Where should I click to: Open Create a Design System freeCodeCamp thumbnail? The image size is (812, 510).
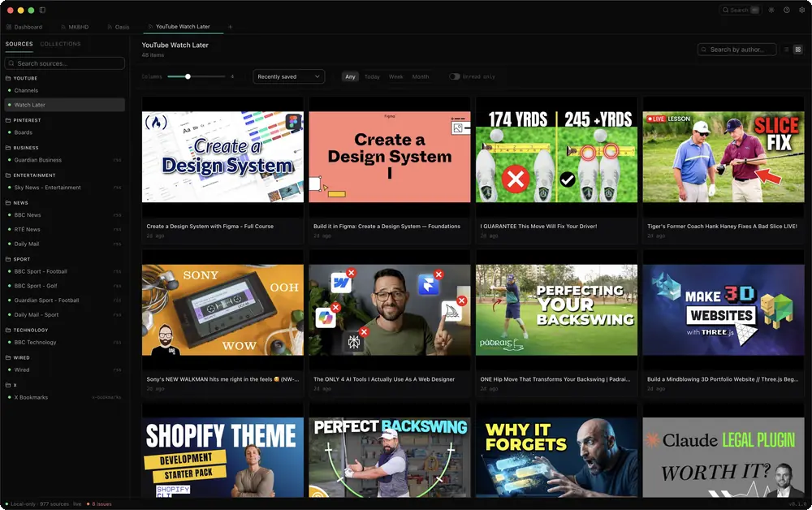pyautogui.click(x=222, y=157)
